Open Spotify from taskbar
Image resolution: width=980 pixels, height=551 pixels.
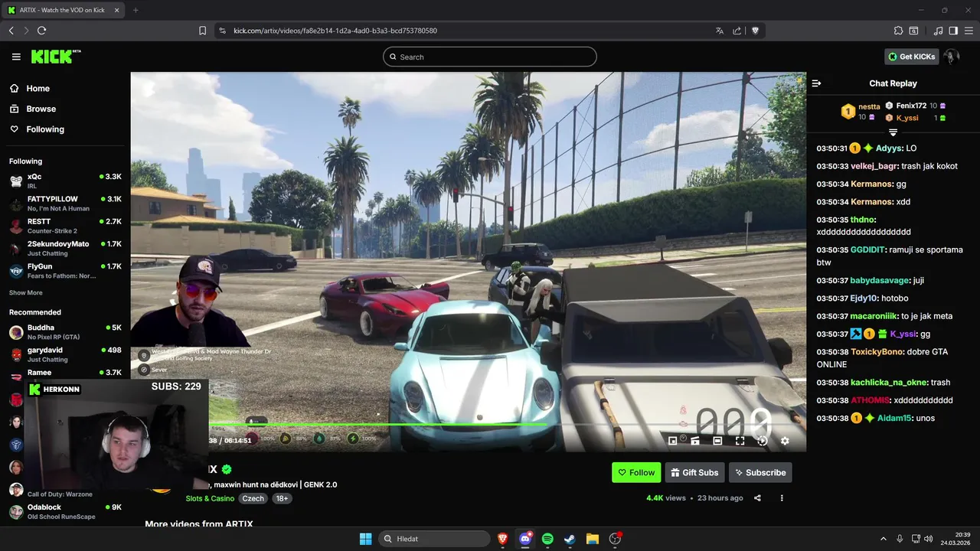[x=547, y=539]
